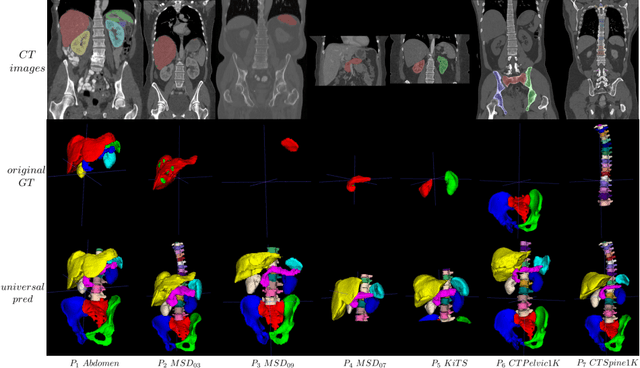640x368 pixels.
Task: Click the "universal pred" row label
Action: coord(22,293)
